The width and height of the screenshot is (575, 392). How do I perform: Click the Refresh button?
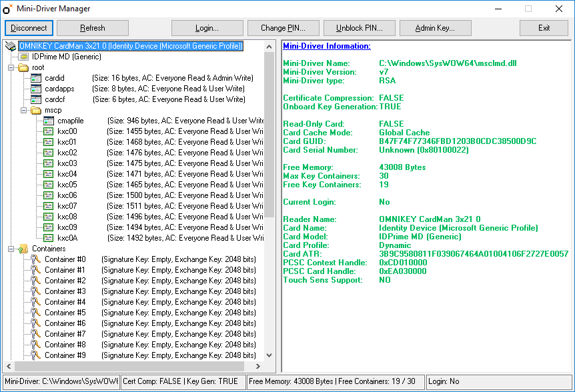[93, 28]
